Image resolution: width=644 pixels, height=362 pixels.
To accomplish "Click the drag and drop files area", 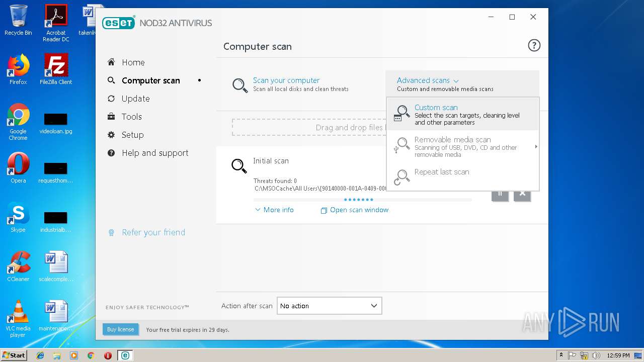I will [x=308, y=128].
